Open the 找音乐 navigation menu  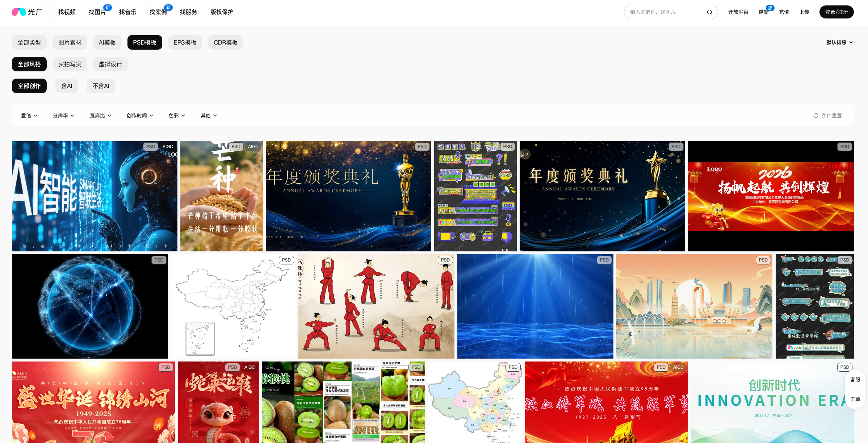(127, 12)
